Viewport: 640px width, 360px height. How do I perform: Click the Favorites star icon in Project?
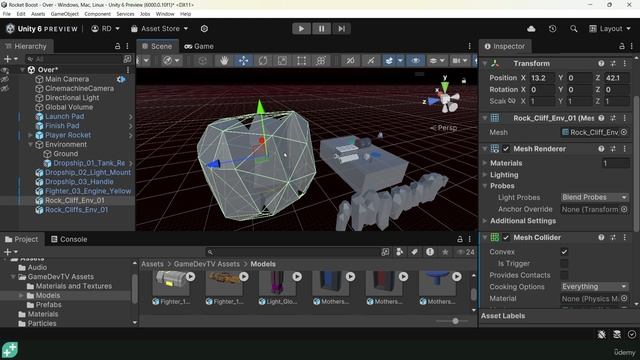[445, 252]
